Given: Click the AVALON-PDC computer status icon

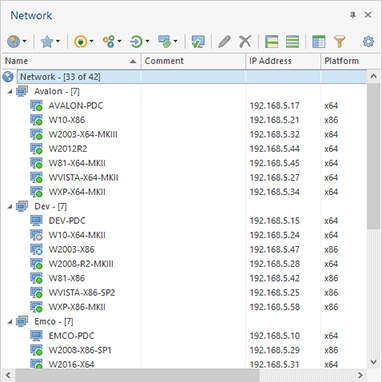Looking at the screenshot, I should [36, 105].
